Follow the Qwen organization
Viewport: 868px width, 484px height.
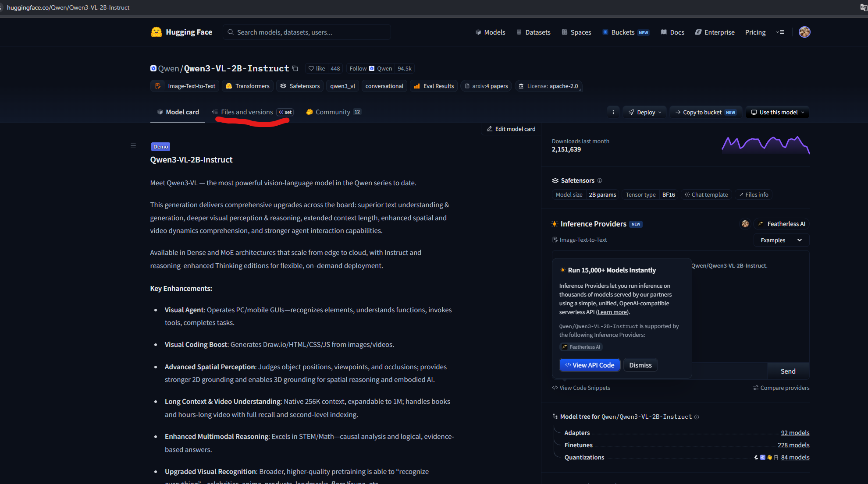point(370,68)
